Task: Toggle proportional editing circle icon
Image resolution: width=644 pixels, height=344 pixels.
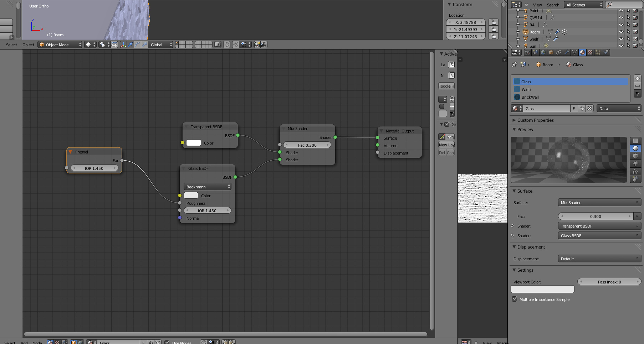Action: [x=227, y=45]
